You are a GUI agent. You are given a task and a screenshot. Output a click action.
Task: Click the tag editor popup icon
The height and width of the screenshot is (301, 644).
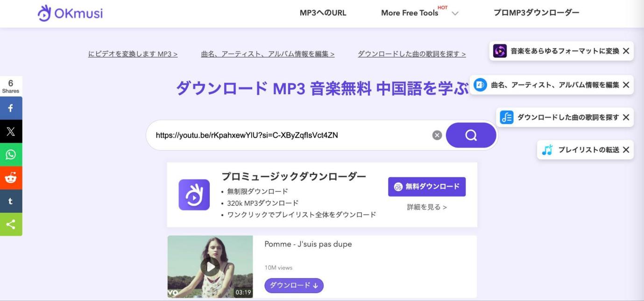click(x=481, y=85)
